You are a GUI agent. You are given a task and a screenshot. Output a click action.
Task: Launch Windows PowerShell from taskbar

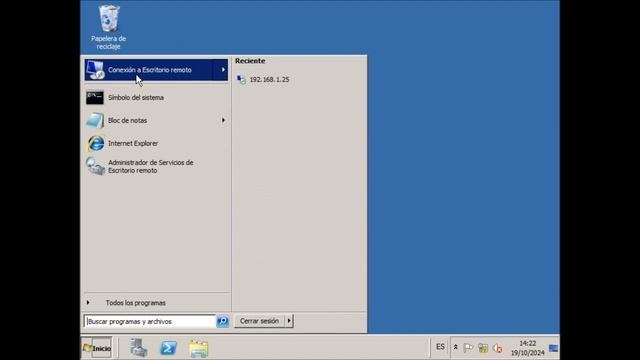pos(168,348)
